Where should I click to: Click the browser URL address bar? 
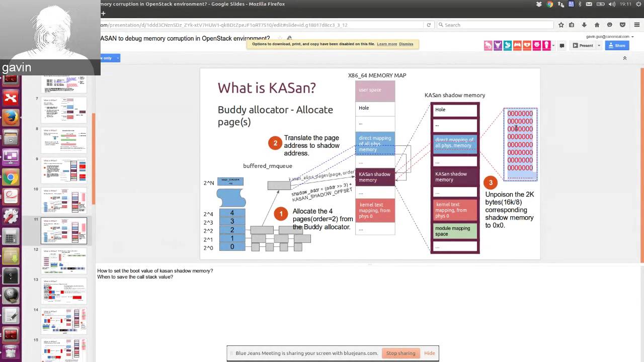(262, 25)
